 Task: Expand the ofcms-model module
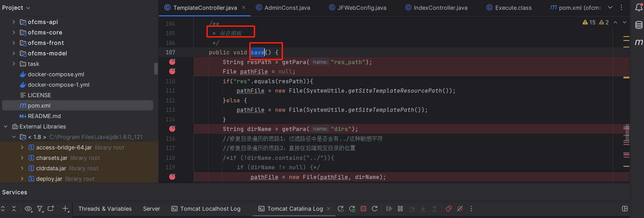click(x=14, y=53)
